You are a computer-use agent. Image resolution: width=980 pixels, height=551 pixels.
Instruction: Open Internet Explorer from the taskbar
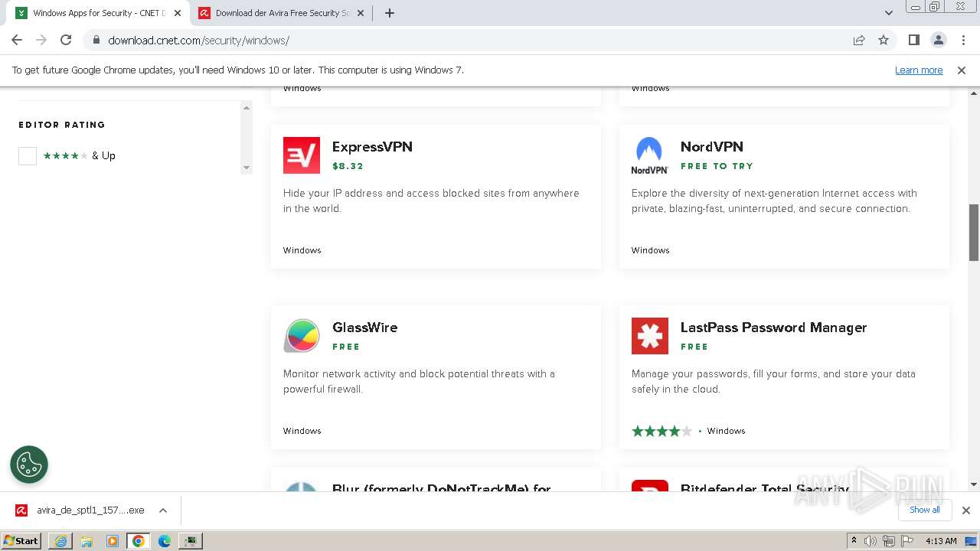tap(60, 541)
